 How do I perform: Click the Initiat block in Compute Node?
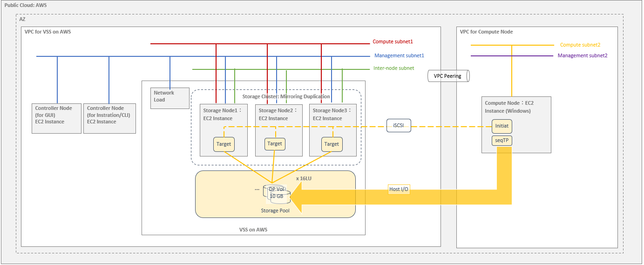[x=502, y=126]
